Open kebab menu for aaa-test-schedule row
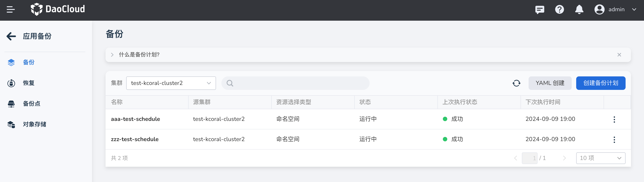644x182 pixels. (615, 119)
